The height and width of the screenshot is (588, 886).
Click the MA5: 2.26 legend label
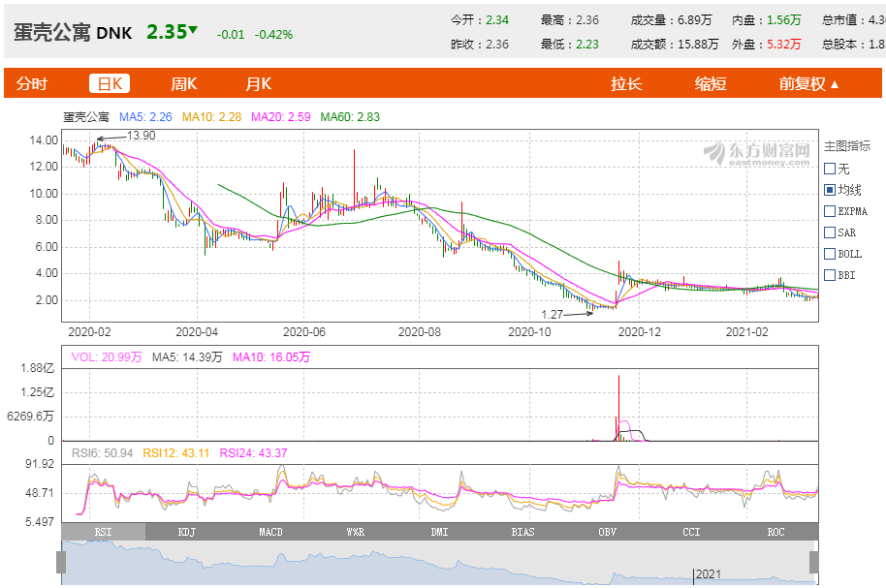tap(145, 117)
